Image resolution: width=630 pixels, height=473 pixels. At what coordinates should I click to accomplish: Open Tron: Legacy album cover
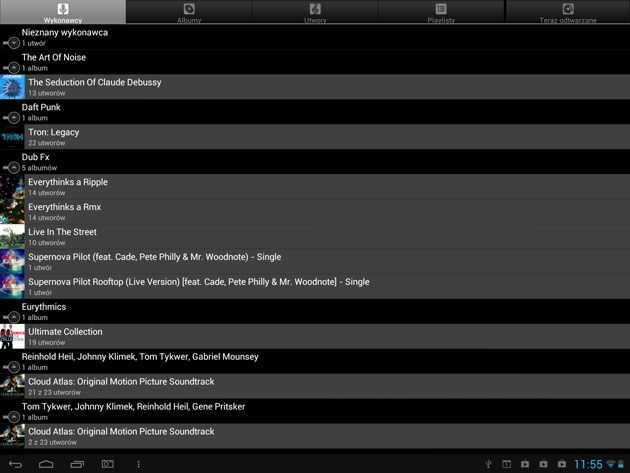12,137
